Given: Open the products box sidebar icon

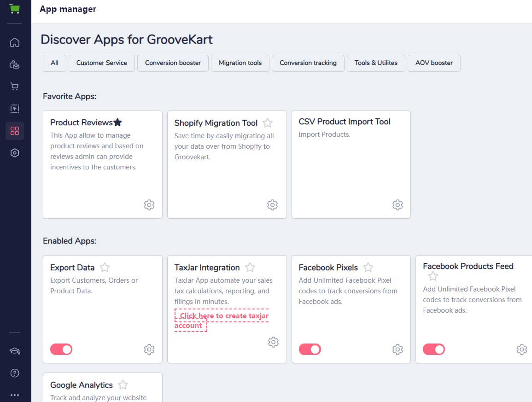Looking at the screenshot, I should coord(15,64).
